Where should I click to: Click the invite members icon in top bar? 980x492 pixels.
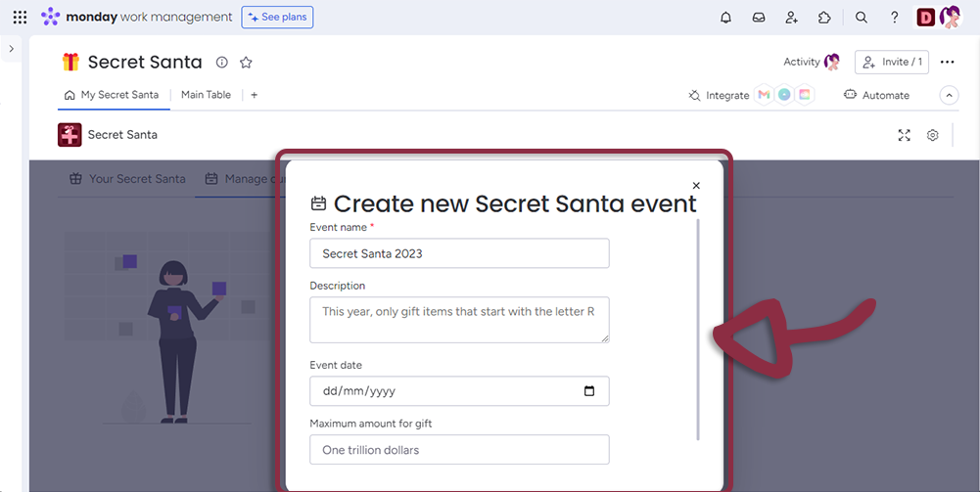click(x=791, y=18)
